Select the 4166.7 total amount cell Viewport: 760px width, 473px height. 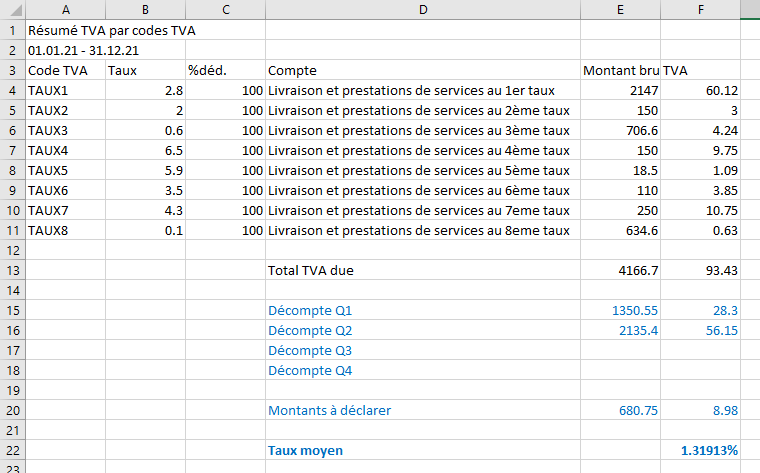click(620, 270)
